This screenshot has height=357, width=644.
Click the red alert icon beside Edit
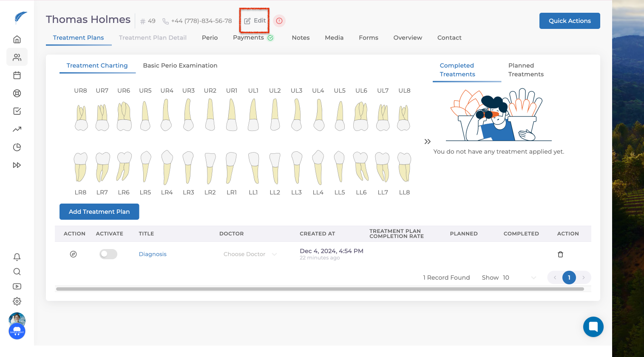coord(279,21)
